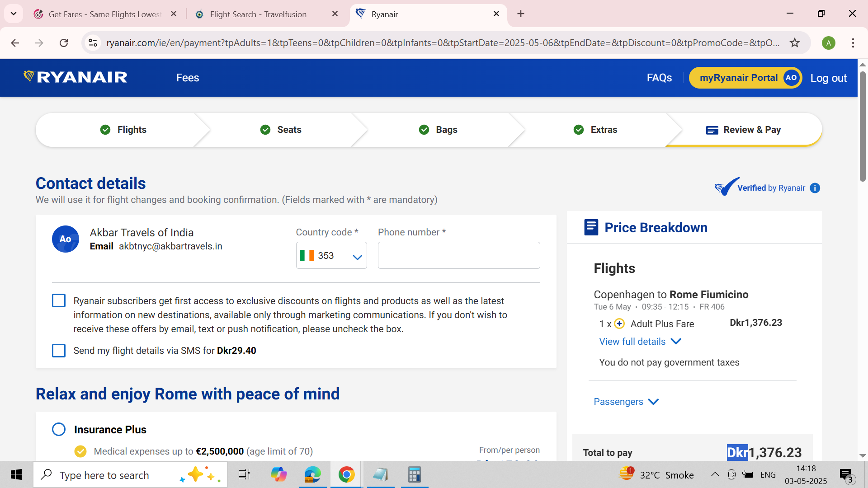868x488 pixels.
Task: Click the AO profile avatar in portal button
Action: (791, 78)
